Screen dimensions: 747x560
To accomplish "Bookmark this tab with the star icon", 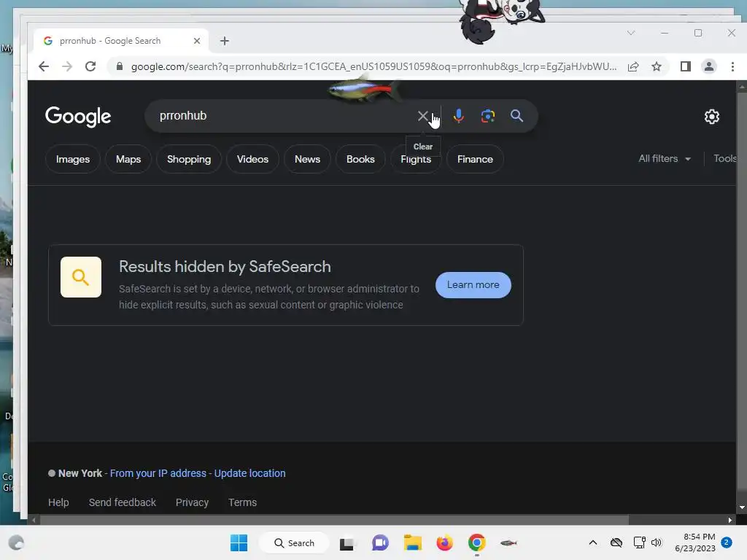I will [657, 66].
